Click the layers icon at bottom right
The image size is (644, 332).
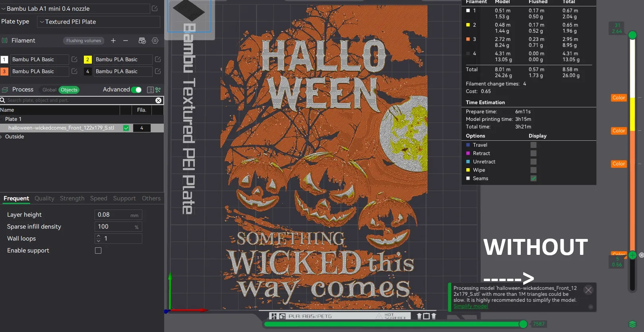632,324
